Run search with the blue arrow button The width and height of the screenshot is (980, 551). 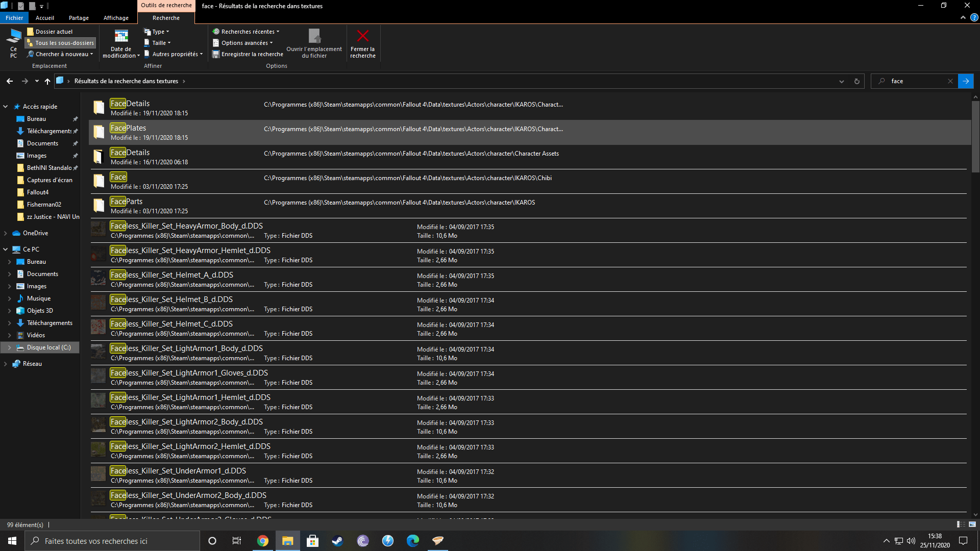click(x=966, y=81)
